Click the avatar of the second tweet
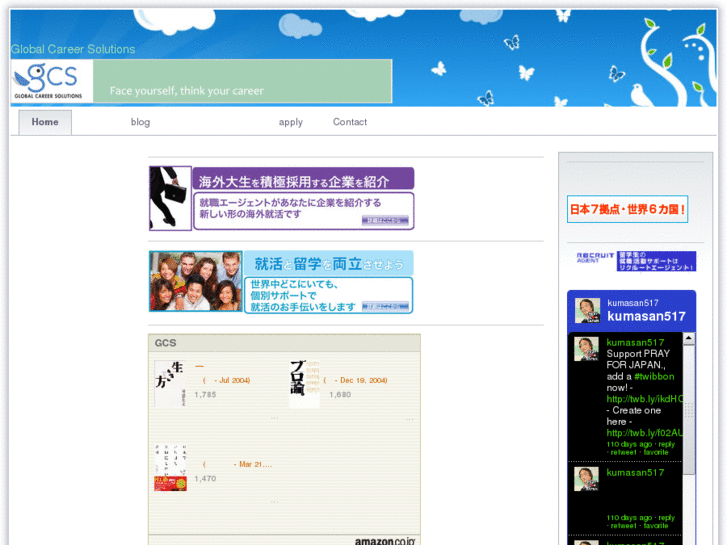The width and height of the screenshot is (727, 545). pyautogui.click(x=587, y=479)
